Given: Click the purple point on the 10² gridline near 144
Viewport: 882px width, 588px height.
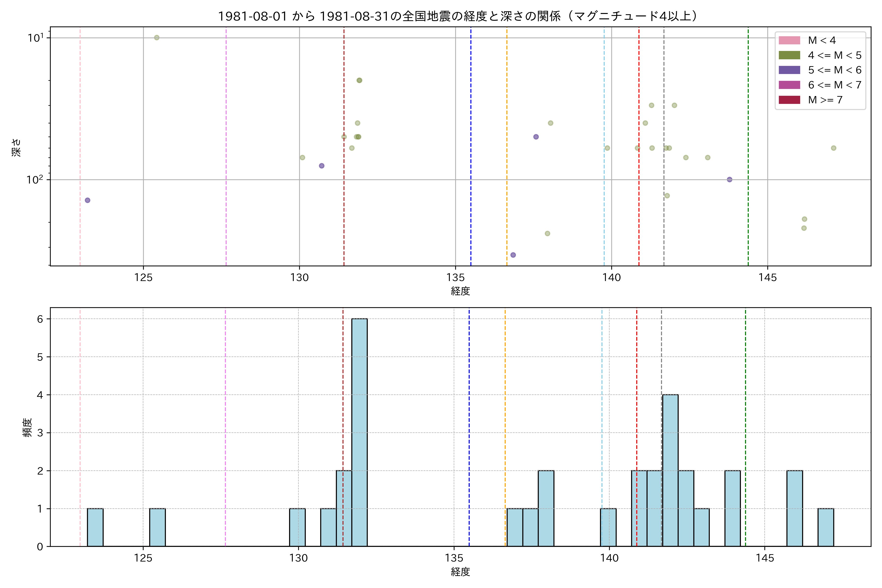Looking at the screenshot, I should coord(729,180).
